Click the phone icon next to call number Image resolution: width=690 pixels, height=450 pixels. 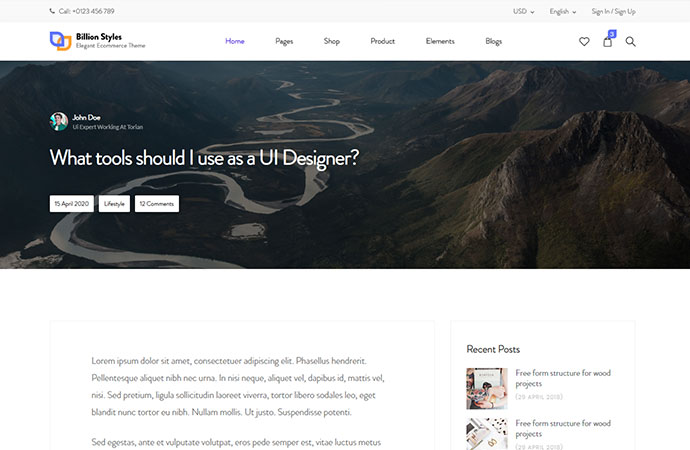coord(53,12)
